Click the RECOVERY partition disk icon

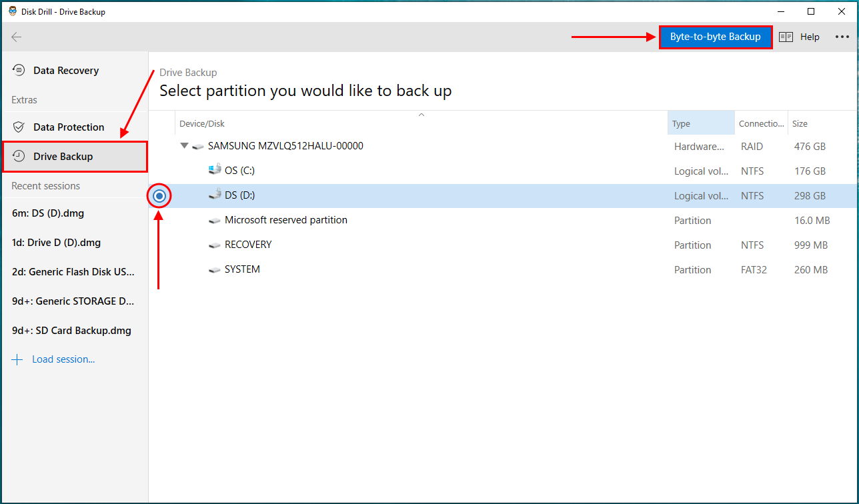point(214,245)
